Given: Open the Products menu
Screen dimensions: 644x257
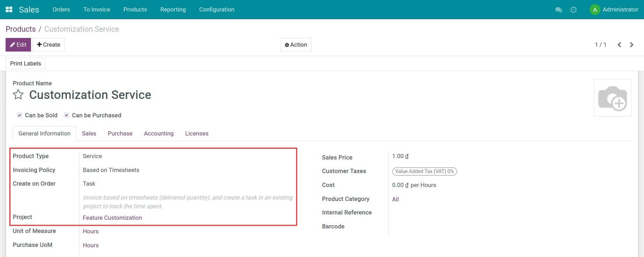Looking at the screenshot, I should coord(135,9).
